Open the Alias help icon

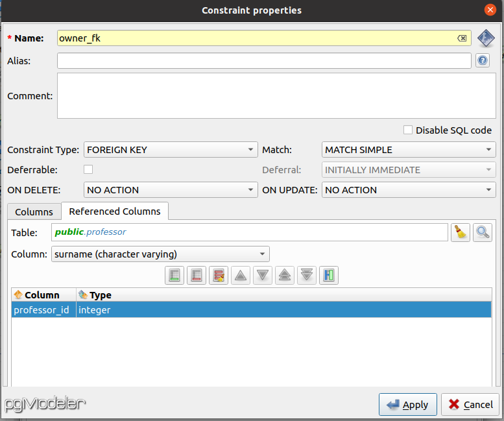point(483,60)
